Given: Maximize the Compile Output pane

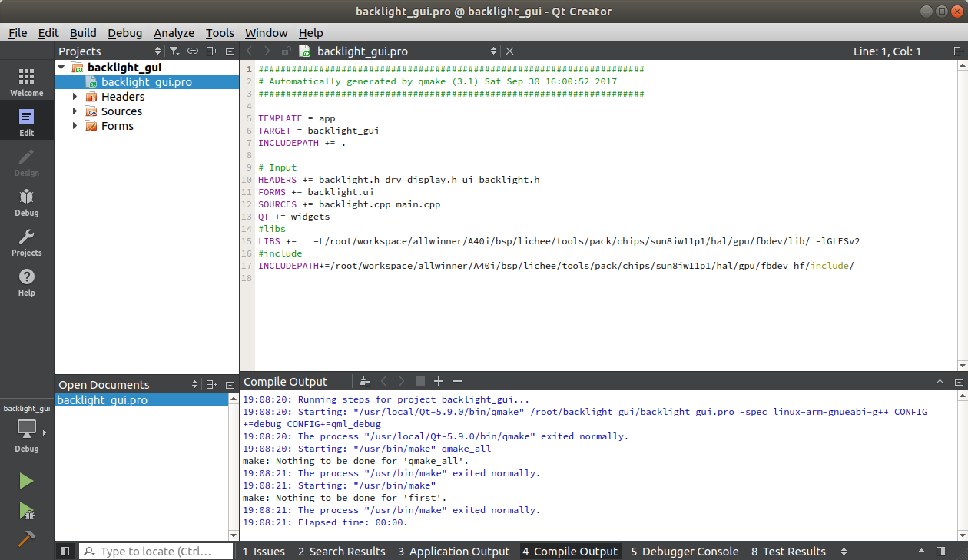Looking at the screenshot, I should (x=940, y=382).
